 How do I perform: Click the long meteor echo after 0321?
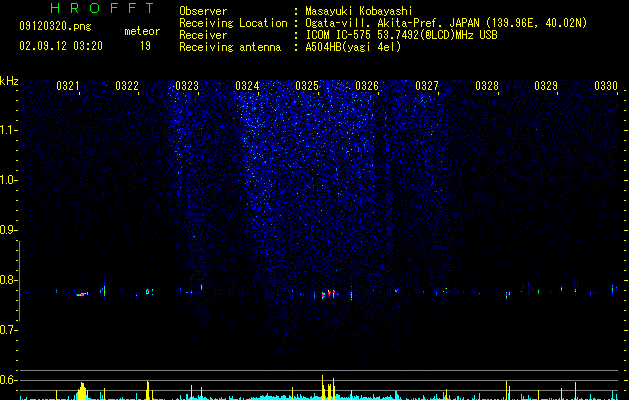(x=82, y=294)
